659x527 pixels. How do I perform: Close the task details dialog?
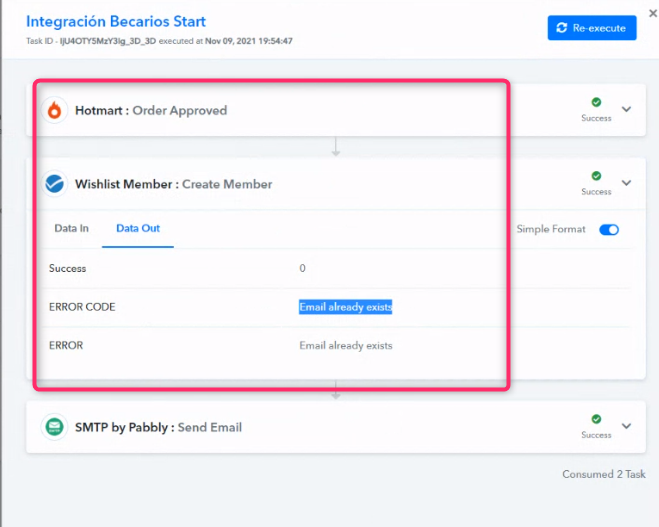(653, 13)
